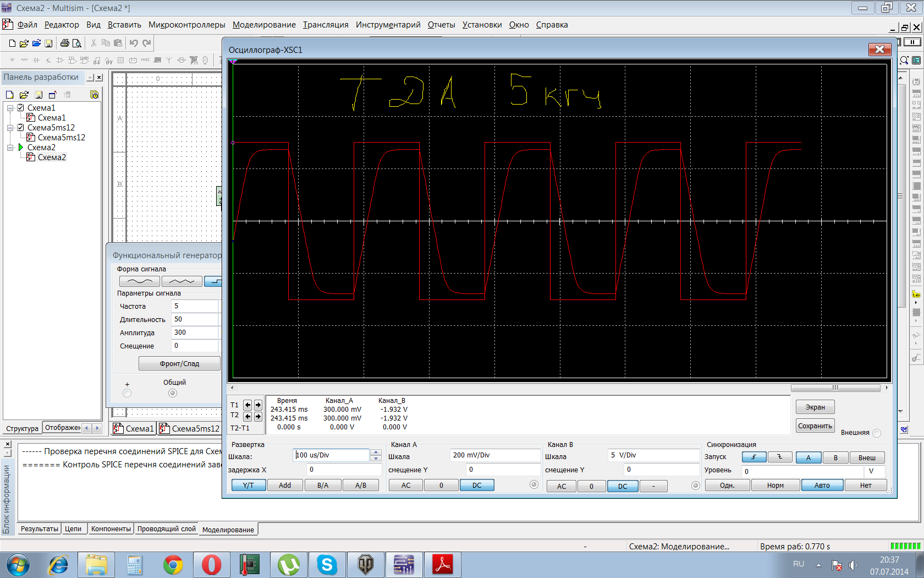Select the Общий terminal radio in function generator
The image size is (924, 578).
tap(173, 393)
